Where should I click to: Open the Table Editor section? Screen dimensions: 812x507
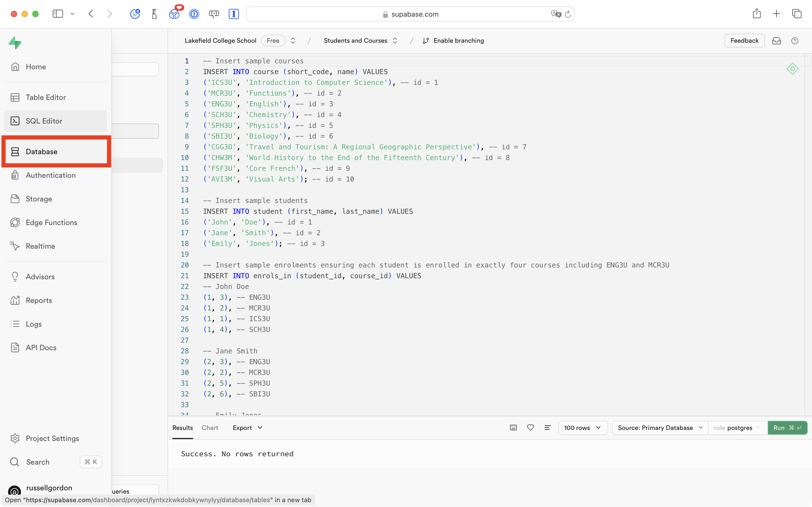[x=46, y=97]
